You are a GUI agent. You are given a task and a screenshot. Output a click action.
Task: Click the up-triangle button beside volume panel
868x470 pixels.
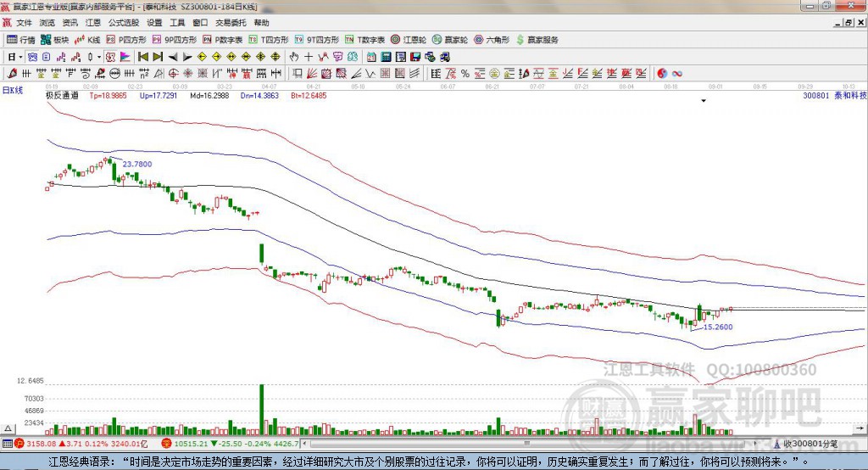coord(8,428)
